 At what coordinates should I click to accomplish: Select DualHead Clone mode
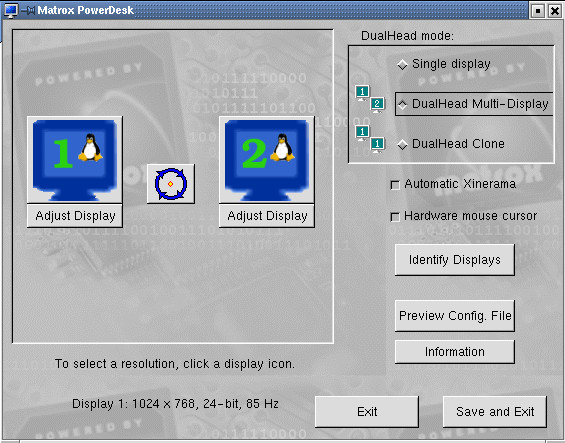tap(451, 144)
